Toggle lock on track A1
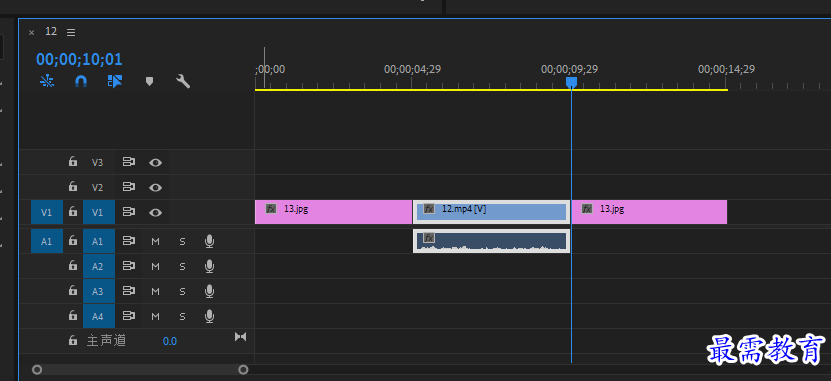The image size is (831, 381). point(73,241)
